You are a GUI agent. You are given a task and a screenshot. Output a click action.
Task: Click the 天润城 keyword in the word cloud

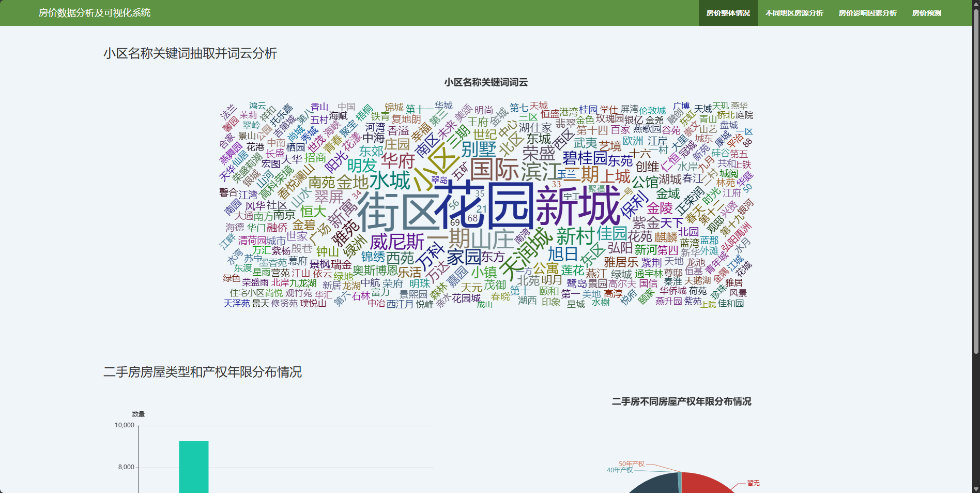pyautogui.click(x=526, y=255)
